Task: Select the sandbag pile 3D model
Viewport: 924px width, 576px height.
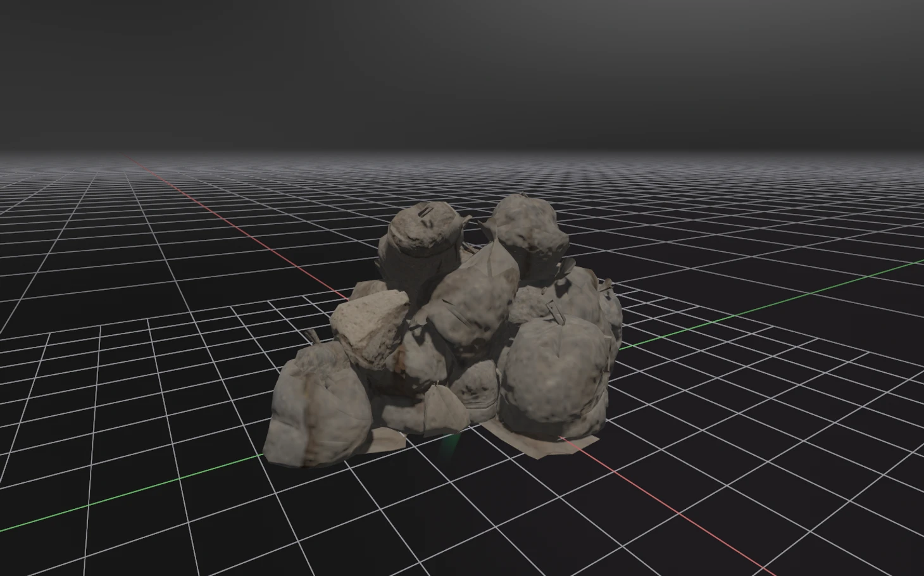Action: tap(443, 329)
